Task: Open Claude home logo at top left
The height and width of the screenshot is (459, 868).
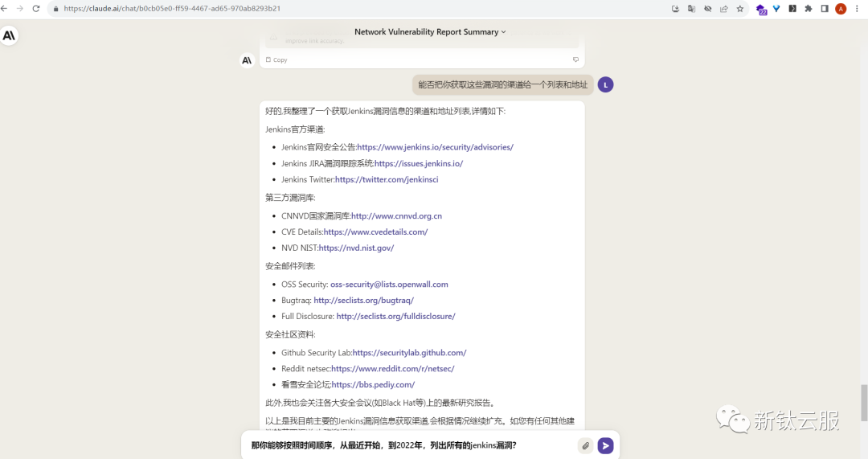Action: coord(9,36)
